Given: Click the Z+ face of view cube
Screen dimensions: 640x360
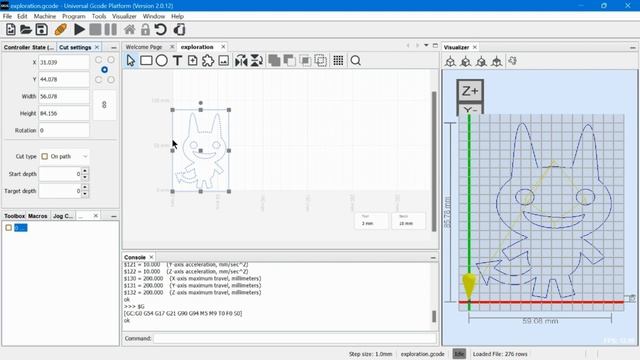Looking at the screenshot, I should click(470, 91).
